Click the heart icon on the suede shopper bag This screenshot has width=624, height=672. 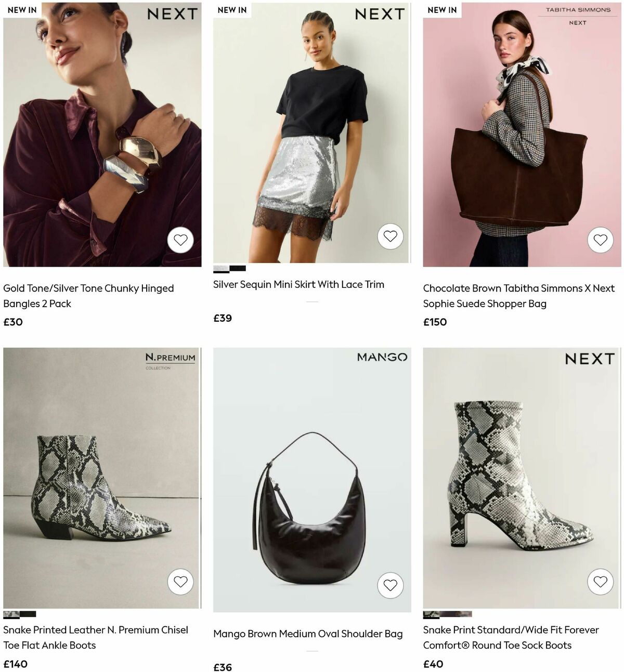click(x=602, y=240)
